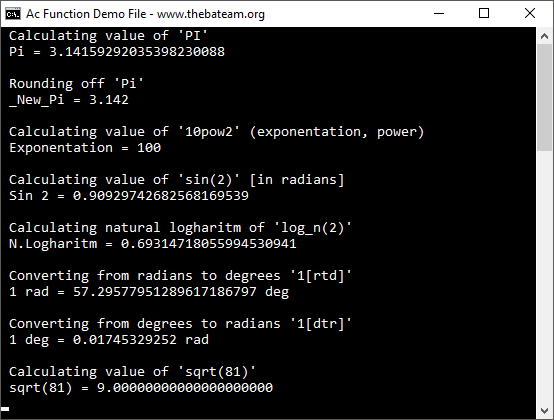Click the '1 rad = 57.29...' output line
The image size is (554, 420).
point(149,292)
